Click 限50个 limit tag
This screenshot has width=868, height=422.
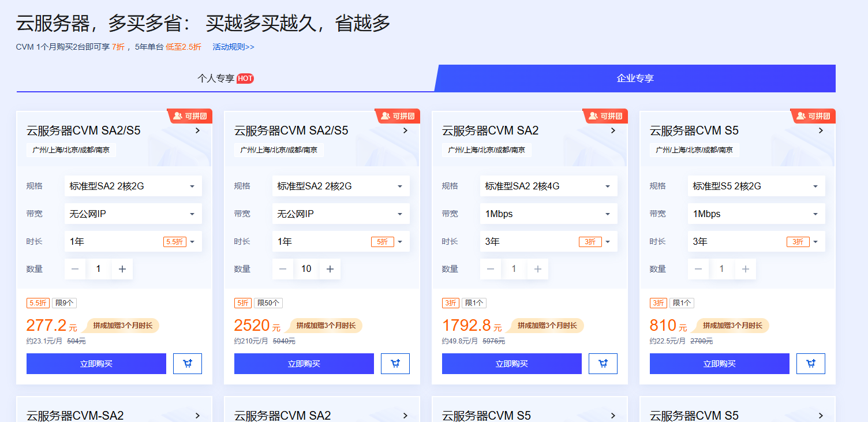(x=268, y=303)
